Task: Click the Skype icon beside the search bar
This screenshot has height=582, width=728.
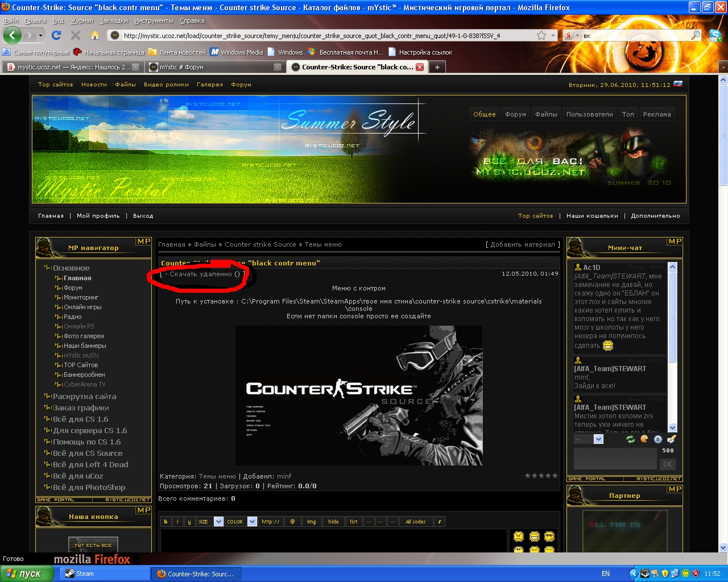Action: tap(715, 36)
